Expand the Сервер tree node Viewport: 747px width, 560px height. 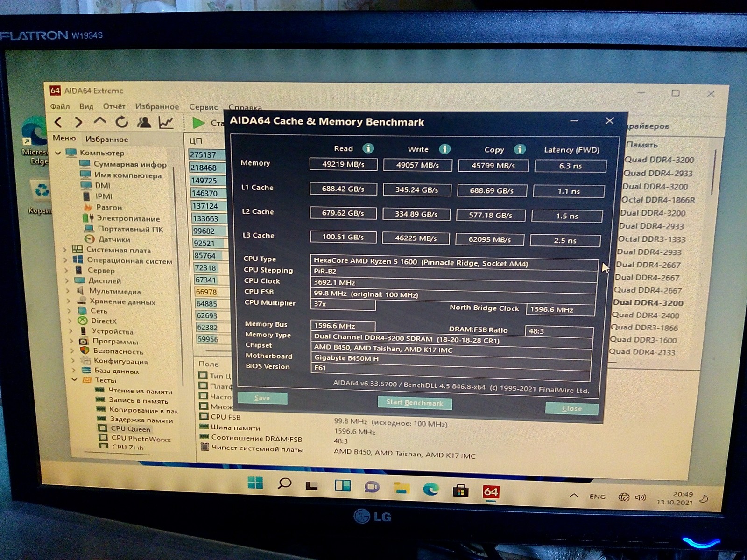tap(67, 271)
